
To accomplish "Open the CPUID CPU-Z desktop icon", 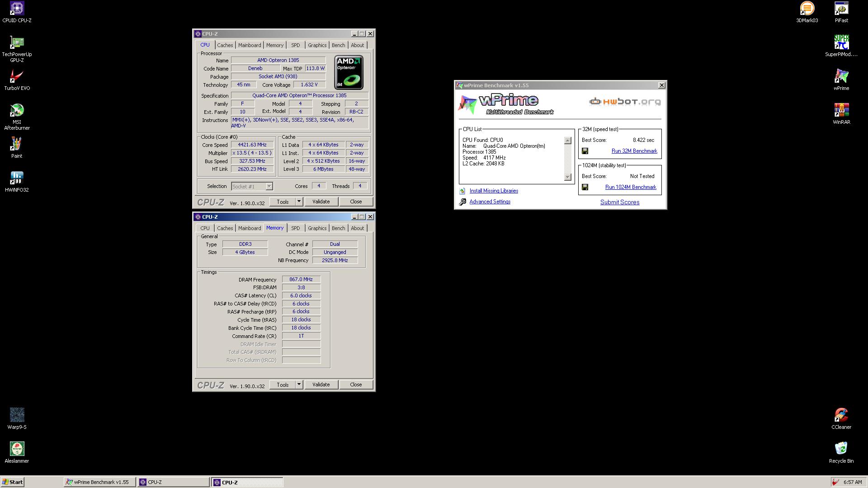I will [17, 12].
